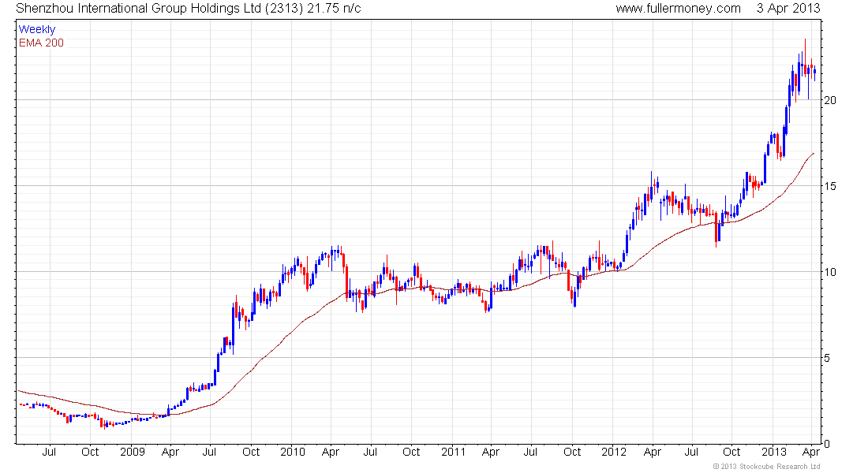Click the x-axis label '2013'

point(774,452)
